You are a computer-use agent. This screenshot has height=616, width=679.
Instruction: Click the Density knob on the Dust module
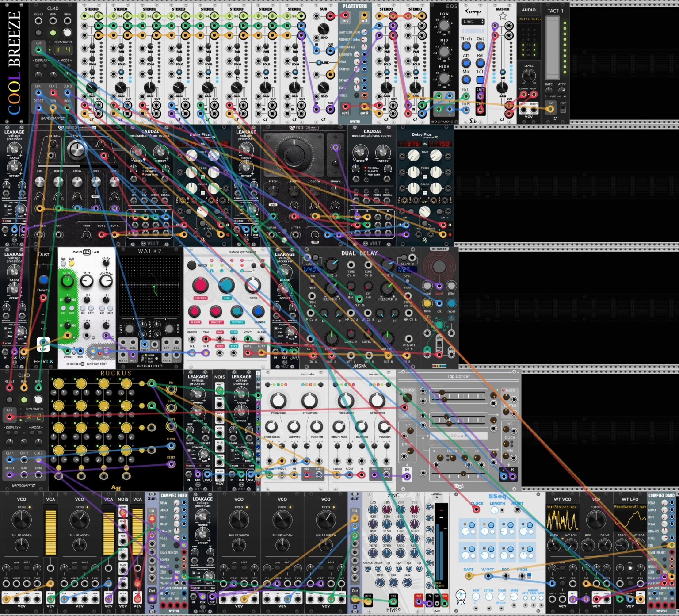pos(43,280)
